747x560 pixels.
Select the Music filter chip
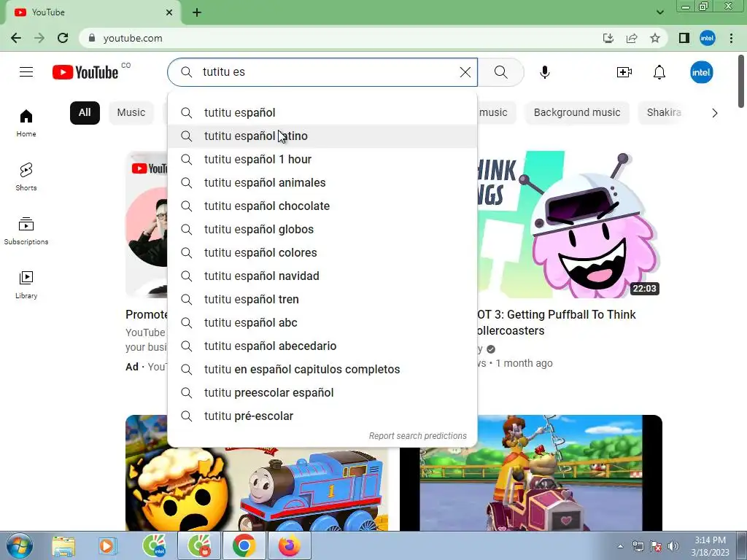(131, 113)
